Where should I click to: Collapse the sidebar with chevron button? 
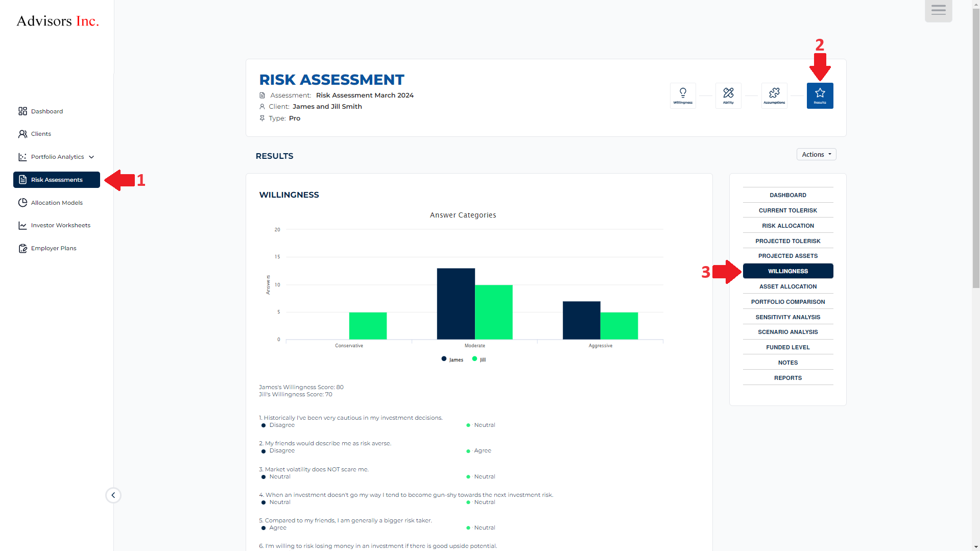[113, 495]
